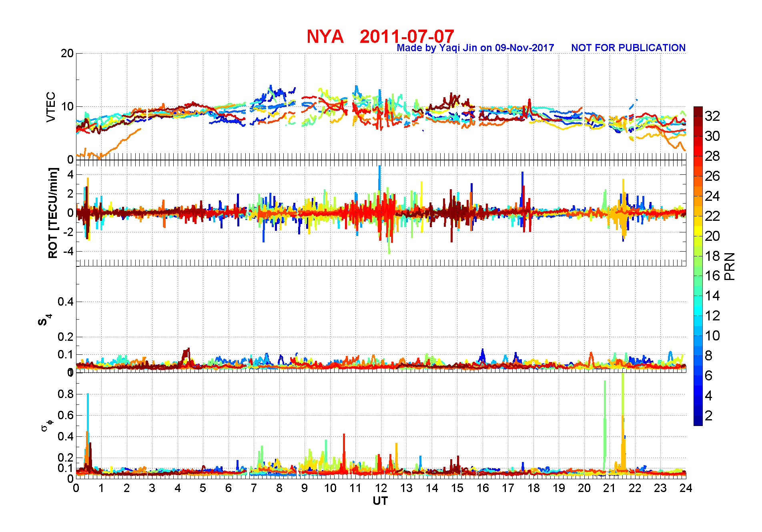Select UT axis tick "3"
The height and width of the screenshot is (532, 762).
(x=152, y=488)
